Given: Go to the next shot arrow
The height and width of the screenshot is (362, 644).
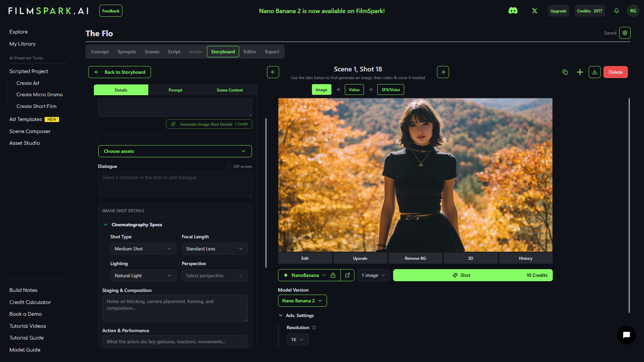Looking at the screenshot, I should tap(443, 72).
